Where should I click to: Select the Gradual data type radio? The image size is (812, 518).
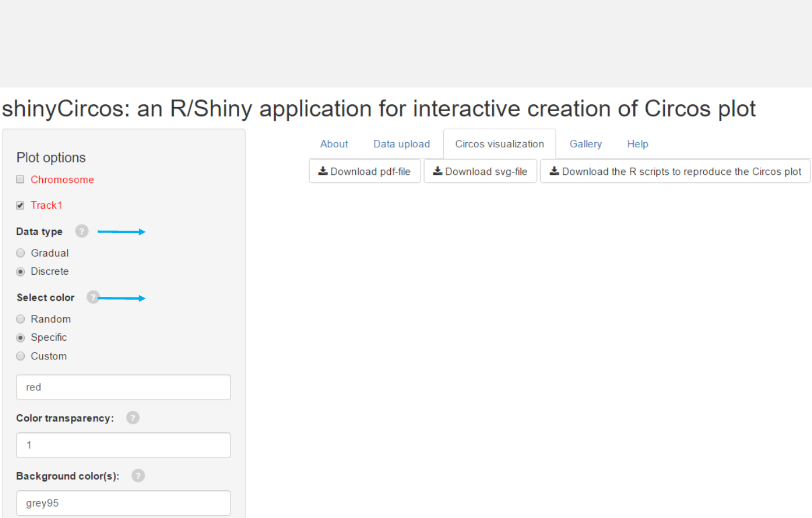click(x=20, y=253)
